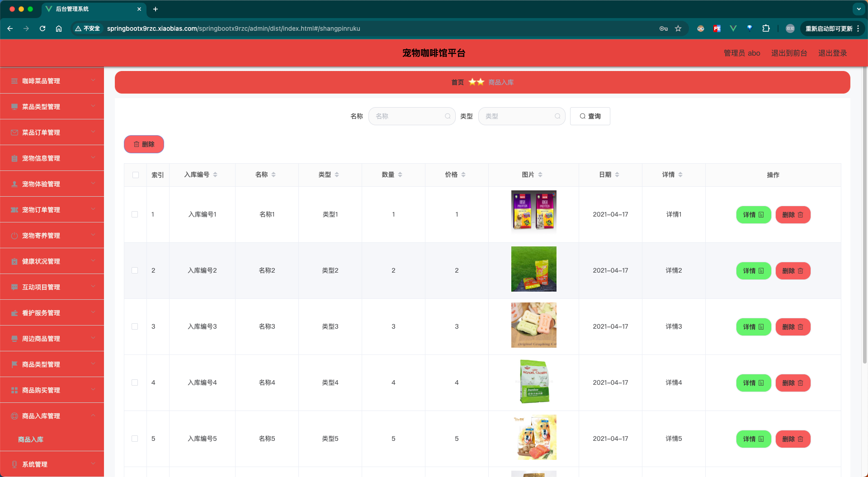Check the checkbox for row 入库编号5

tap(135, 439)
